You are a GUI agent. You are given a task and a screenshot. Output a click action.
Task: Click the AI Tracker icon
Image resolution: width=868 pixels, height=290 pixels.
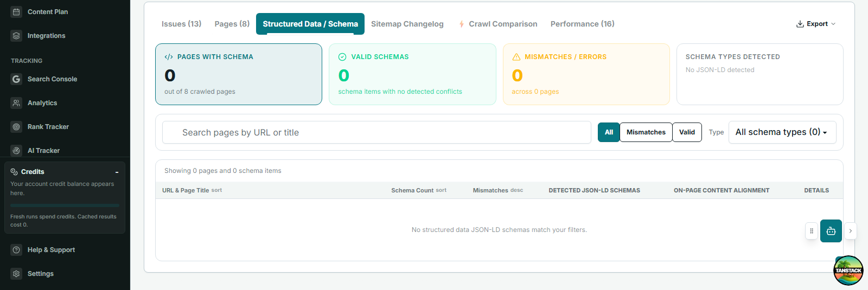pyautogui.click(x=16, y=151)
